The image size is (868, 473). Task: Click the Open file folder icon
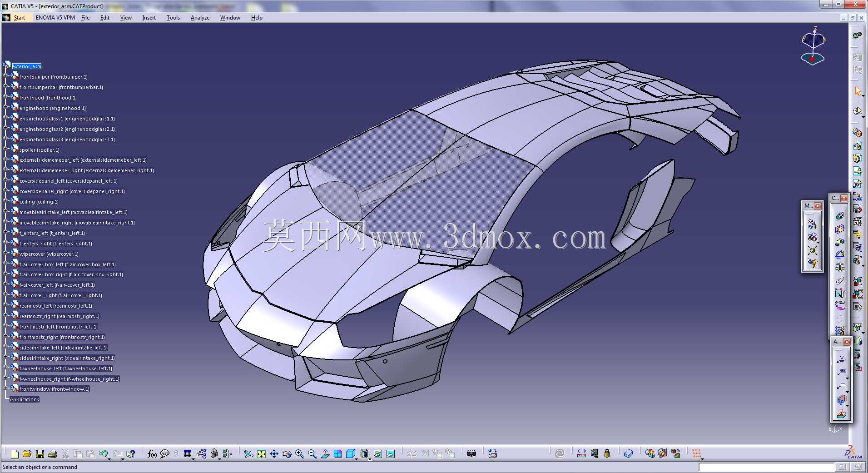tap(27, 453)
